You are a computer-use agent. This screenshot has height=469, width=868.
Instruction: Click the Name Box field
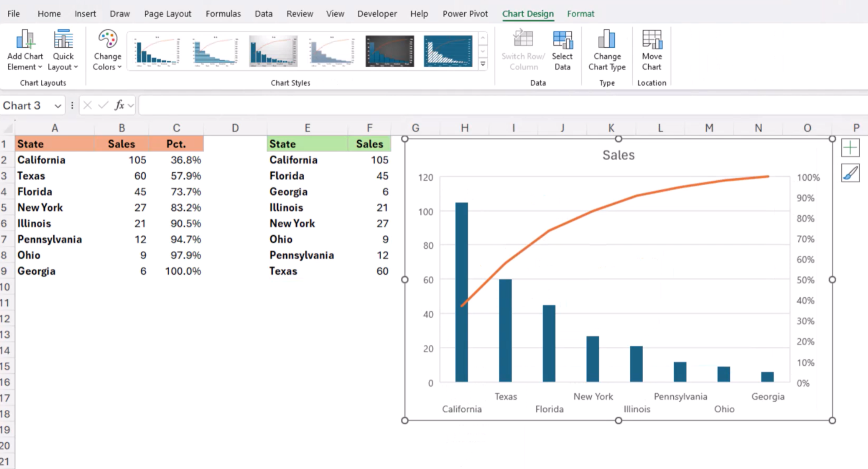pos(26,106)
